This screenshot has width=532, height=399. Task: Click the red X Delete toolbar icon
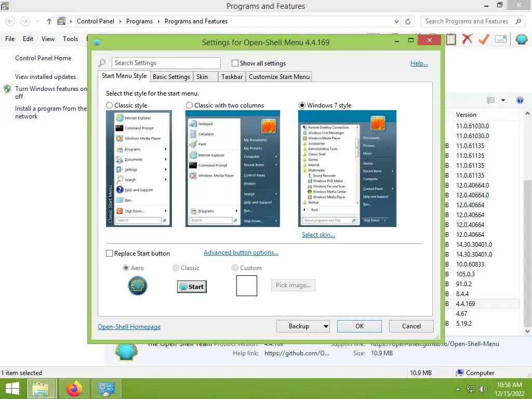point(467,39)
